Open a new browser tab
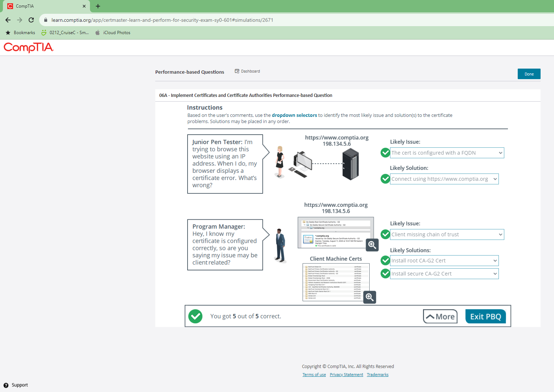Viewport: 554px width, 392px height. tap(98, 6)
